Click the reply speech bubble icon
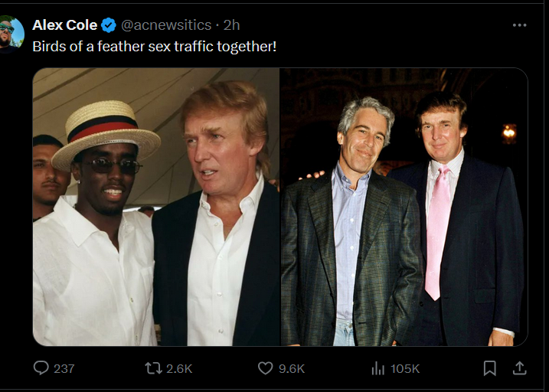 [x=41, y=368]
